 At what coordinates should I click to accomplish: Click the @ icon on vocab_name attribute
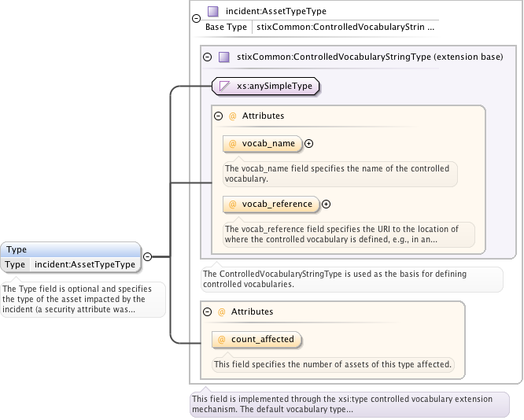point(233,143)
